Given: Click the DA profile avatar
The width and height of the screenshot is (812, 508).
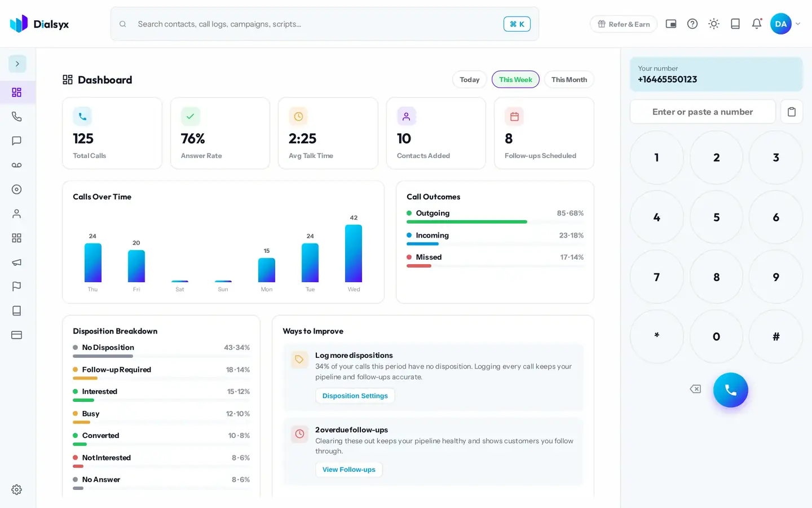Looking at the screenshot, I should pos(781,24).
